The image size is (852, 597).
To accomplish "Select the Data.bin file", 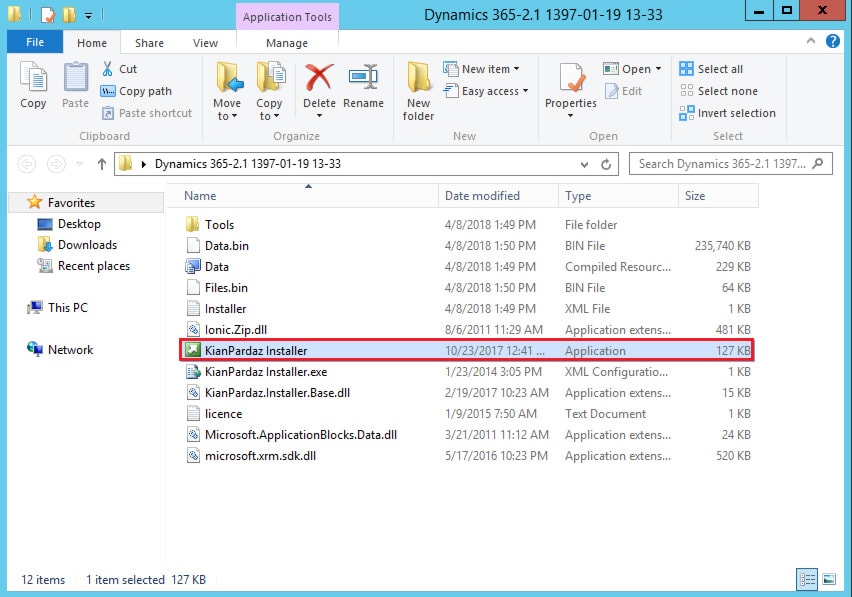I will [467, 246].
